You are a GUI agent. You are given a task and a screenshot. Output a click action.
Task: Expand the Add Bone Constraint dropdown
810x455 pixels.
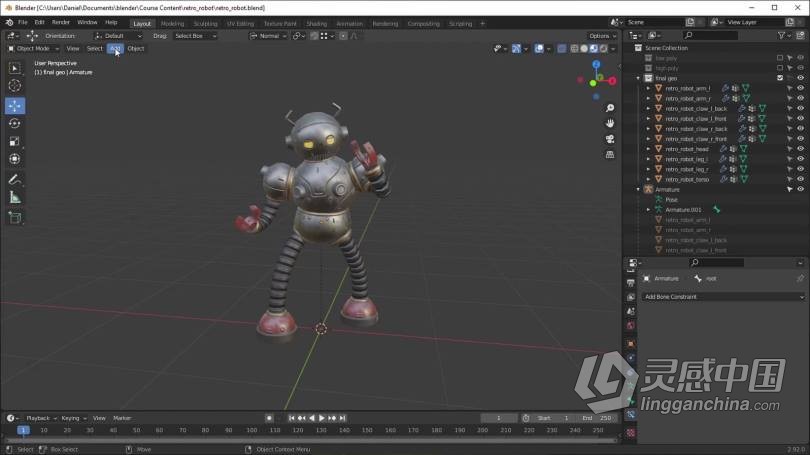(x=723, y=297)
